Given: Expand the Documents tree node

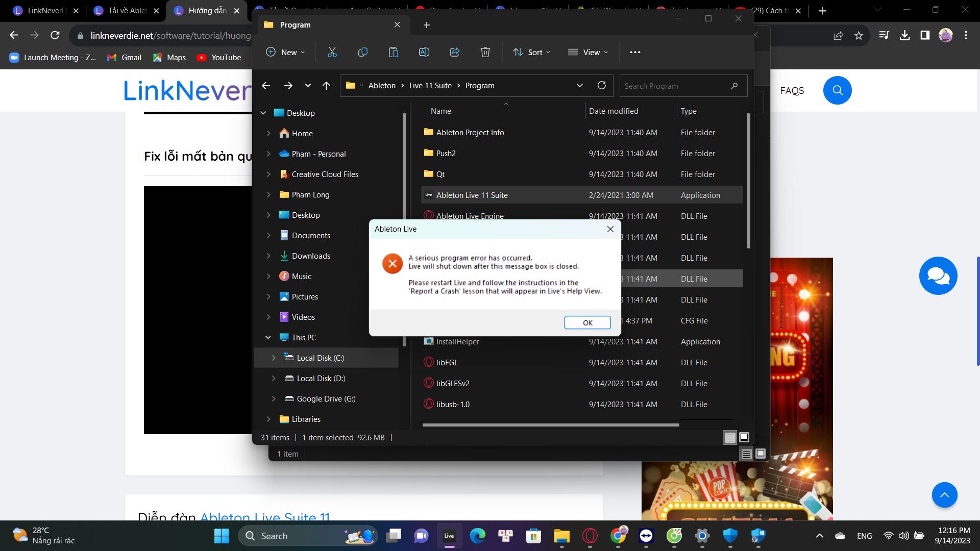Looking at the screenshot, I should (x=268, y=236).
